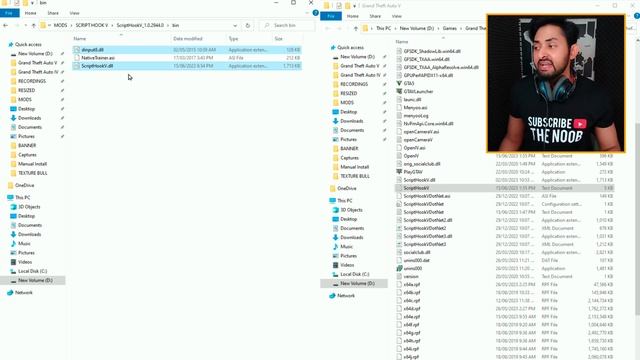Open Share tab in Grand Theft Auto V window
The image size is (640, 360).
pos(375,16)
